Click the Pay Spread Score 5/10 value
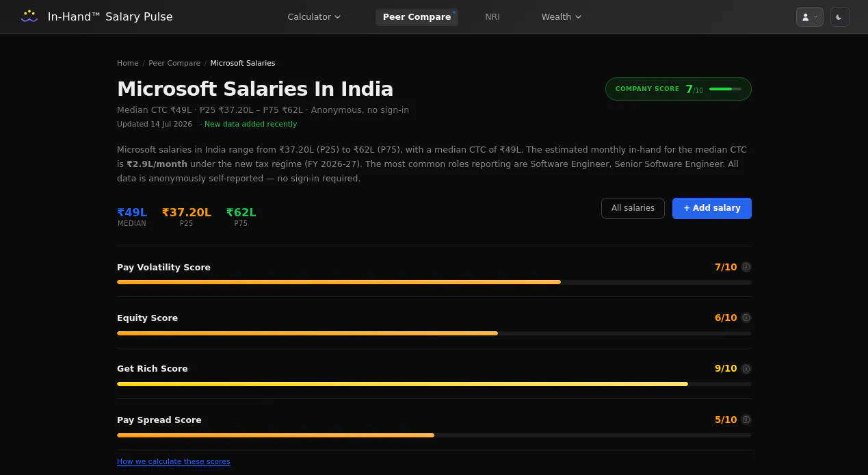Image resolution: width=868 pixels, height=475 pixels. click(x=726, y=420)
